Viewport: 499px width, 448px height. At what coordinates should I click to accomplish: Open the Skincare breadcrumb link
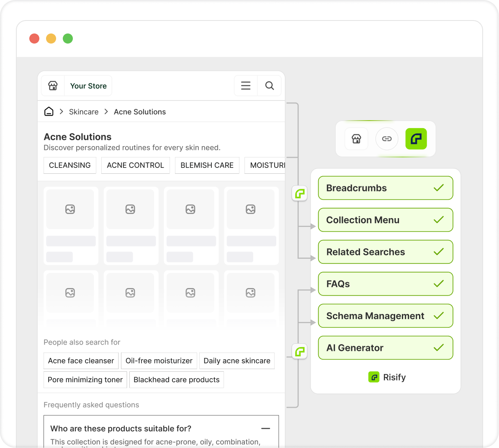84,111
